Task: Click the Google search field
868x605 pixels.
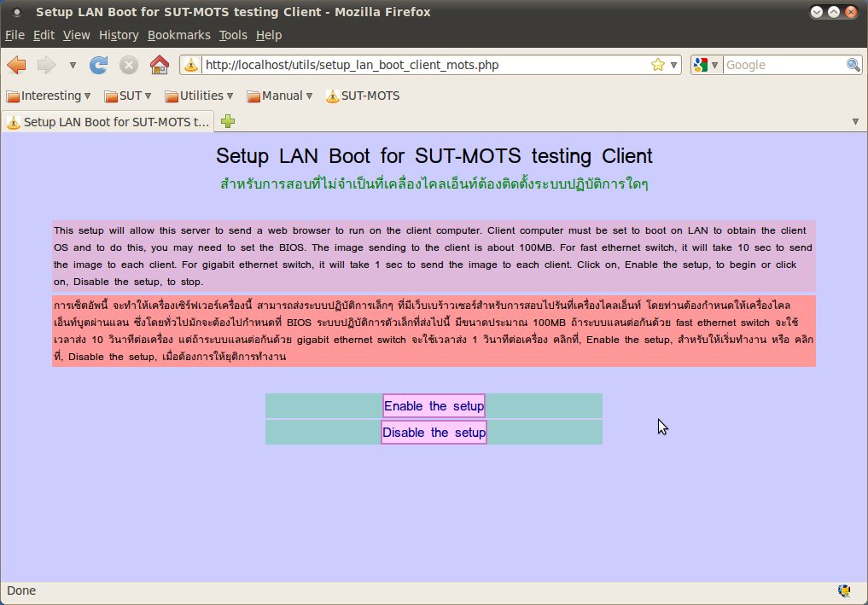Action: pos(784,65)
